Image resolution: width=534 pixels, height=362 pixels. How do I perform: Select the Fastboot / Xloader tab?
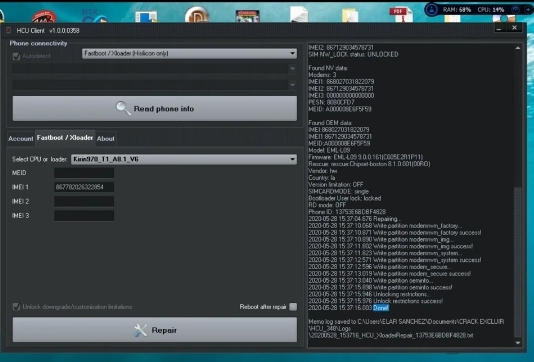click(65, 138)
